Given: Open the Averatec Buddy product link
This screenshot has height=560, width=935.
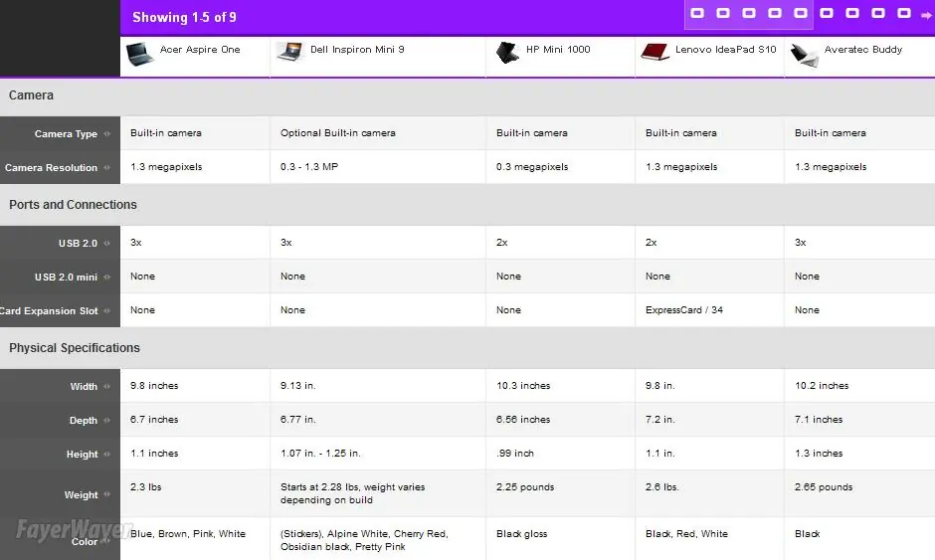Looking at the screenshot, I should click(x=862, y=50).
